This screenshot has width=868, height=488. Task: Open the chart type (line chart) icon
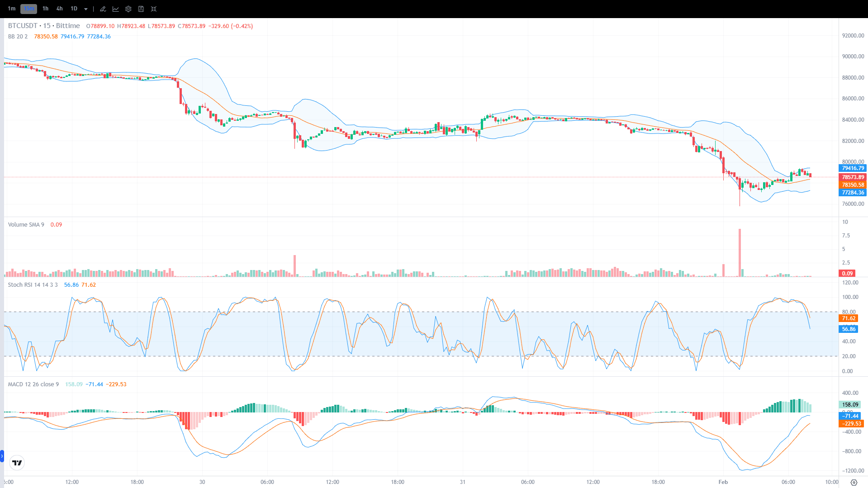pyautogui.click(x=116, y=9)
